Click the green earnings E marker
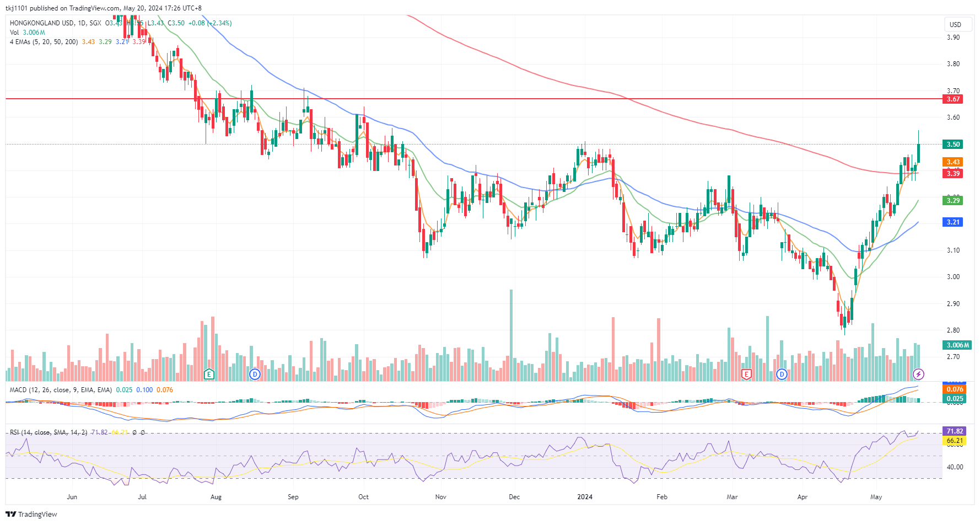 (x=209, y=374)
